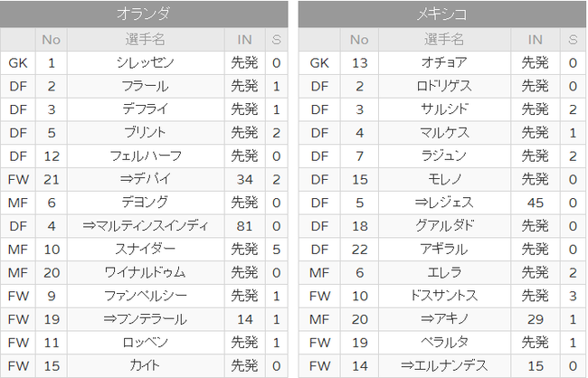The height and width of the screenshot is (378, 588).
Task: Select ロッベン player name
Action: (x=146, y=342)
